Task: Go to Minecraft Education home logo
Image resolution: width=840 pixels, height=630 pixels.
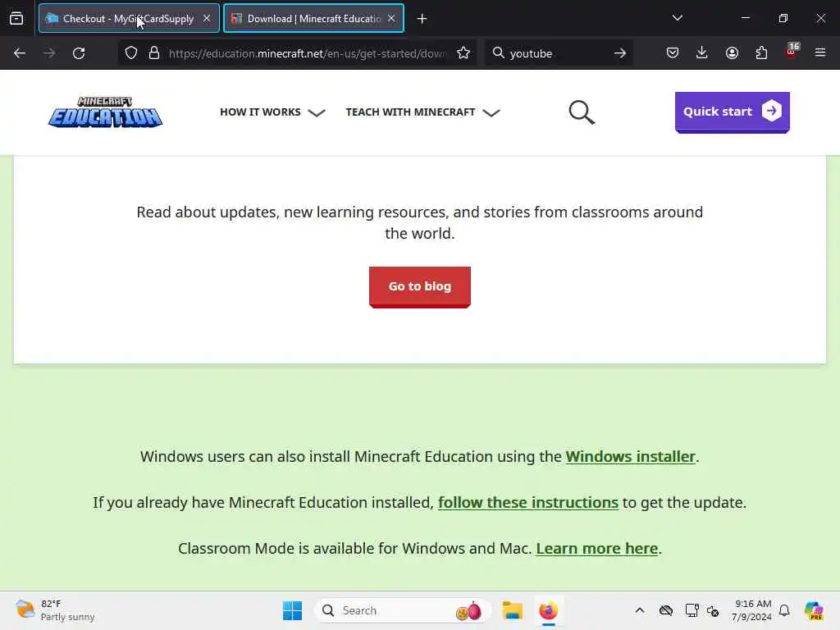Action: [105, 112]
